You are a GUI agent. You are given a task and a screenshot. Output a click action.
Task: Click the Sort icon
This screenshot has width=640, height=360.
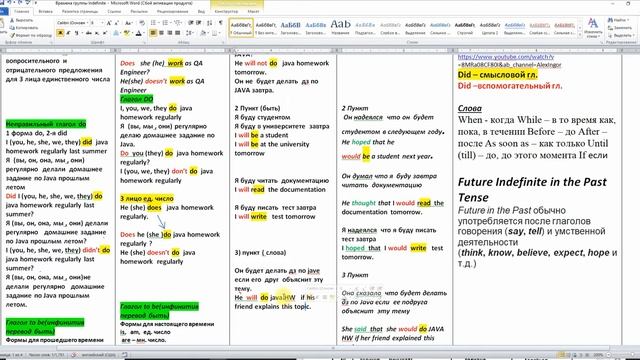[209, 23]
